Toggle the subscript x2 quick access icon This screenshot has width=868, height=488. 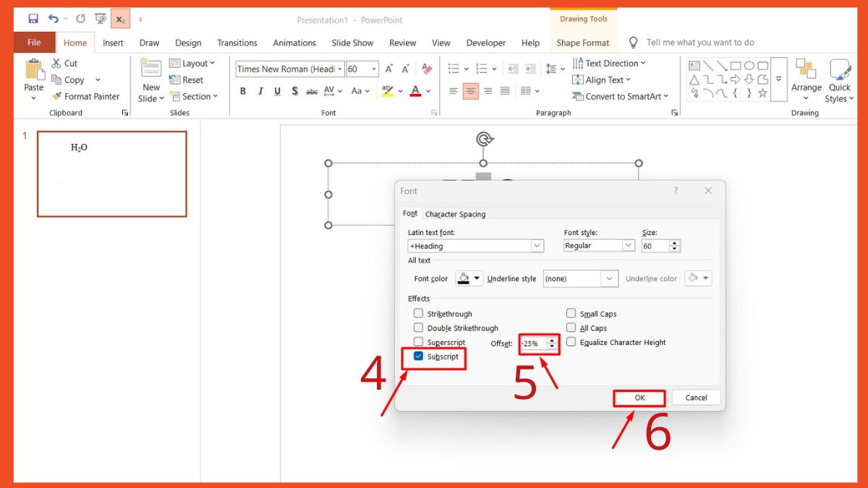[x=120, y=20]
